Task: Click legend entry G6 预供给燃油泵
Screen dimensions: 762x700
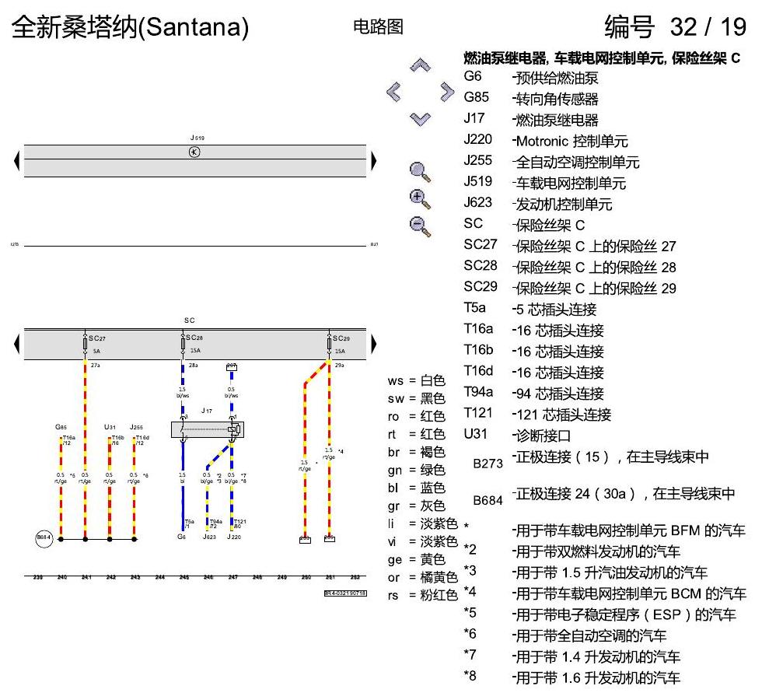Action: click(x=531, y=77)
